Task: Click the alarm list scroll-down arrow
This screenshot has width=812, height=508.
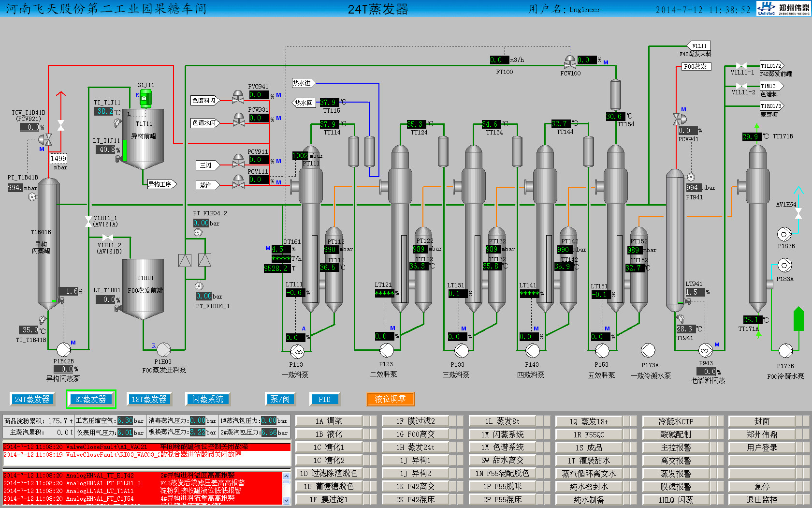Action: tap(286, 500)
